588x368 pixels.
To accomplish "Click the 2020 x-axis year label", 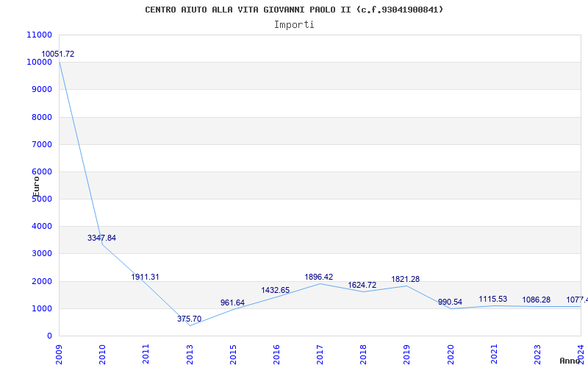I will pos(451,355).
